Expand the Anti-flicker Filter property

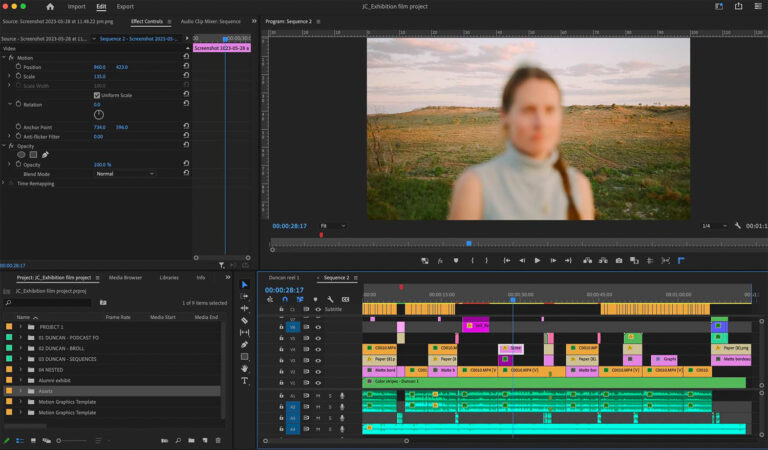pyautogui.click(x=9, y=136)
